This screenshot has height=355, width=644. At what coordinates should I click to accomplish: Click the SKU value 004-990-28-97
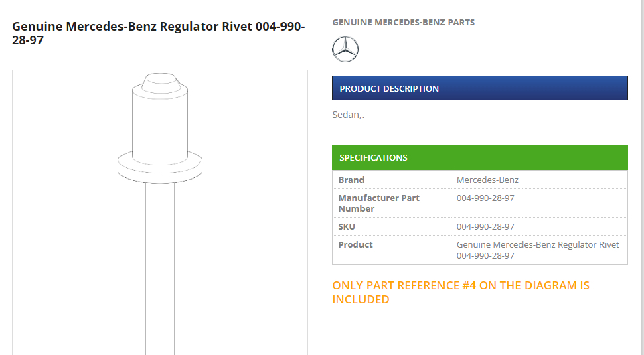[x=485, y=226]
